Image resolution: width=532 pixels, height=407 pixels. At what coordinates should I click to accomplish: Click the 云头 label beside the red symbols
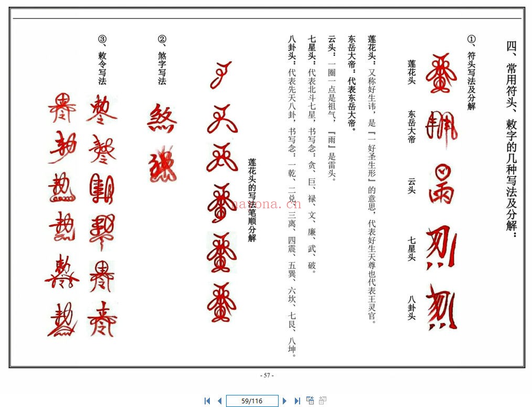tap(411, 186)
